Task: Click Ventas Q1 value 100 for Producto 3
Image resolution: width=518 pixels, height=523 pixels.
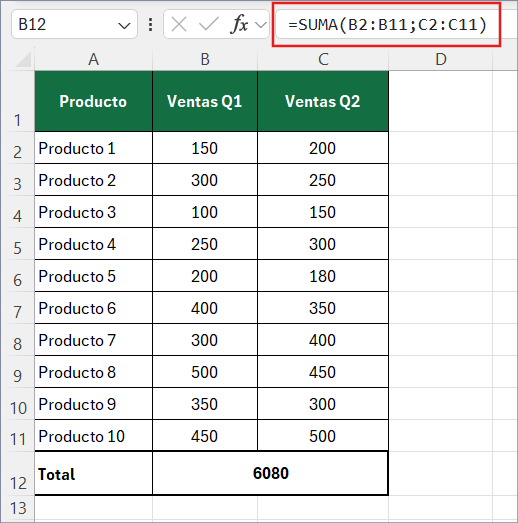Action: tap(205, 212)
